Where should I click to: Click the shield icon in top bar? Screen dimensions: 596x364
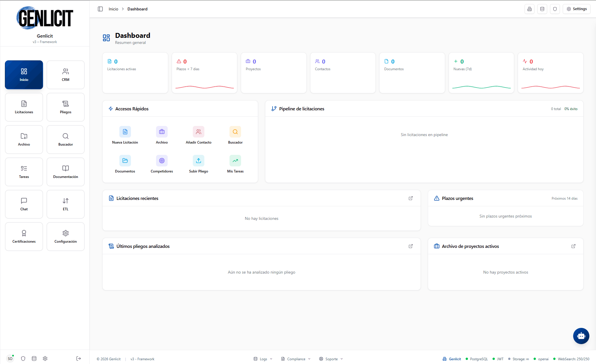tap(555, 9)
